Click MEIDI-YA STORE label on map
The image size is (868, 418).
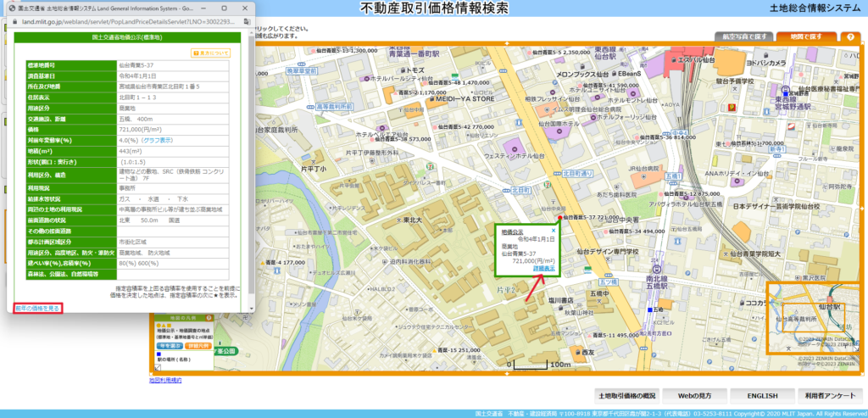465,98
